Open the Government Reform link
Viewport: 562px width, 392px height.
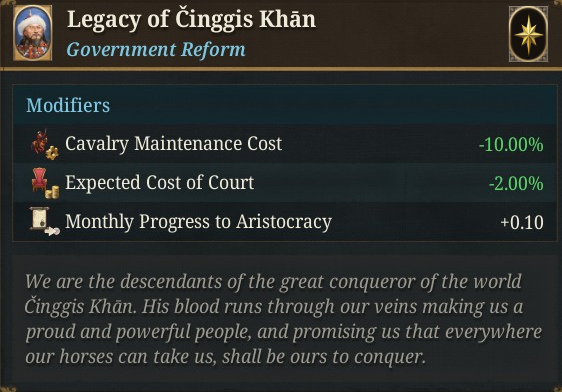point(156,49)
